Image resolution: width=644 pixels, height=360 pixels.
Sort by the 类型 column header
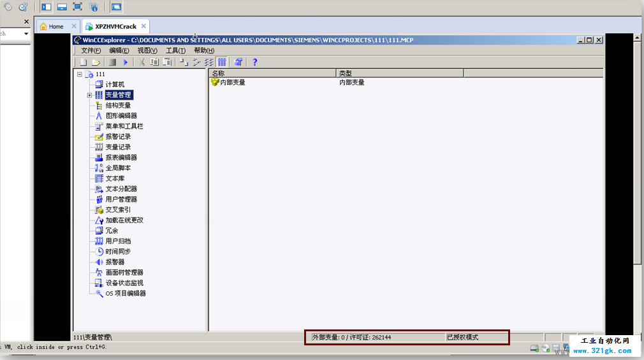click(x=400, y=73)
